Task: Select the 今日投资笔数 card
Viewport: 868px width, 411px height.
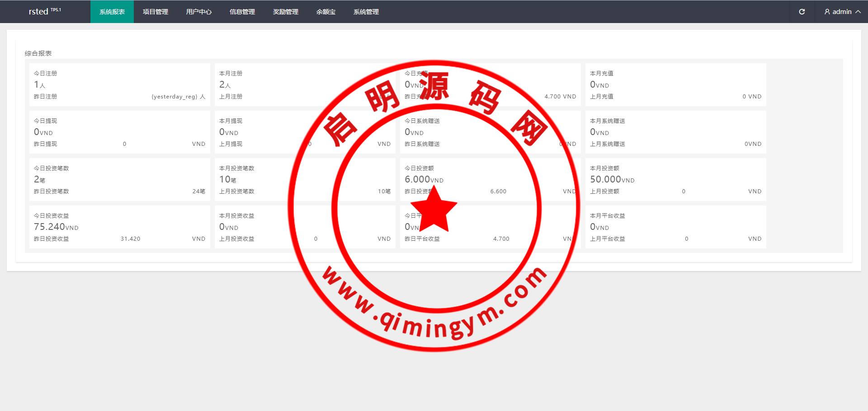Action: coord(119,180)
